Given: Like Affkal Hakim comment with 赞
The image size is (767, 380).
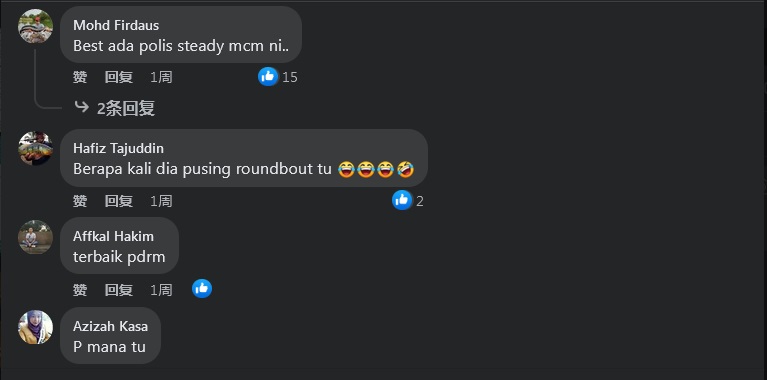Looking at the screenshot, I should [x=80, y=290].
